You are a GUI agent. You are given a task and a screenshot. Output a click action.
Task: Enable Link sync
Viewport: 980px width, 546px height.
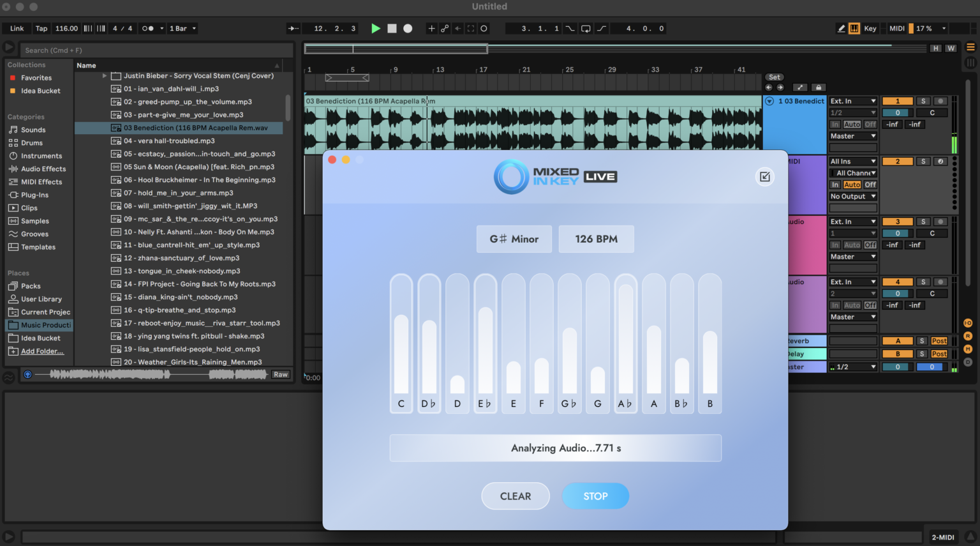coord(16,28)
